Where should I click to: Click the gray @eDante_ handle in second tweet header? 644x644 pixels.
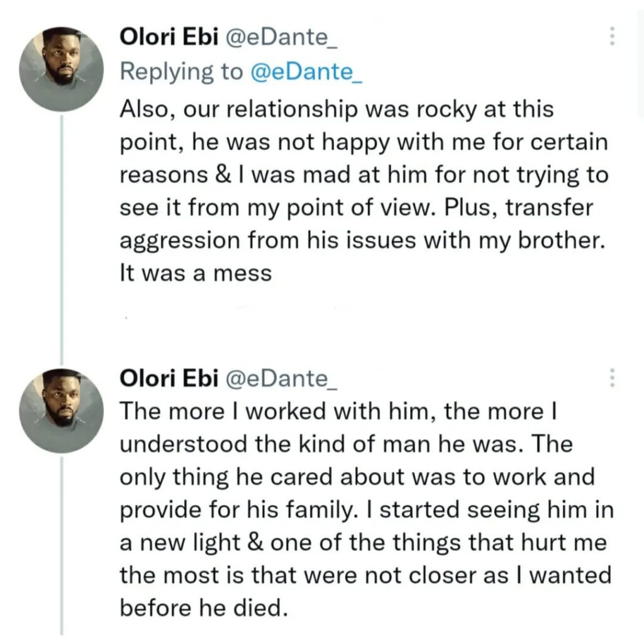coord(282,379)
